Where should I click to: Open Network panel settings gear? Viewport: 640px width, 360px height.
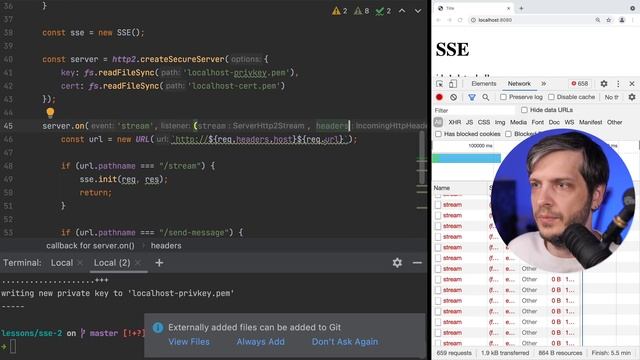point(632,97)
